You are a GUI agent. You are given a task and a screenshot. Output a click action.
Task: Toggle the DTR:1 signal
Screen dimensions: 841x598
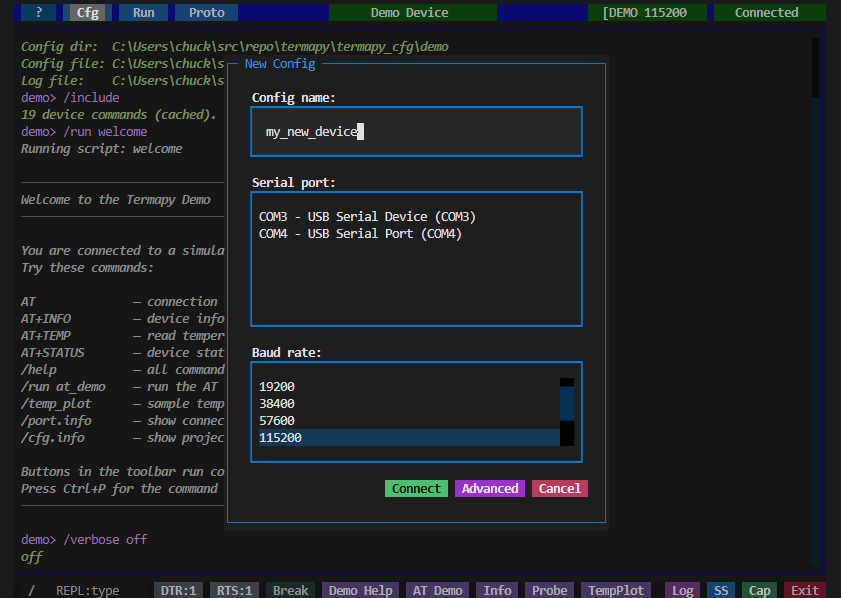coord(178,590)
